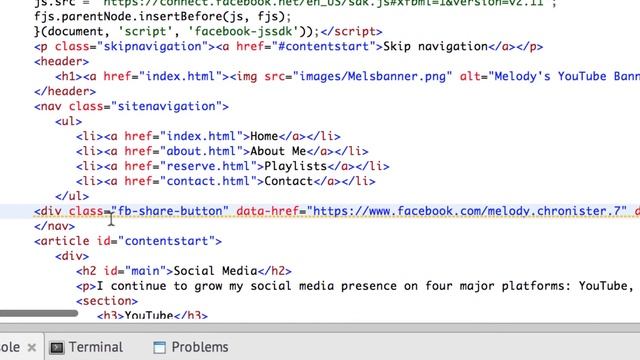640x360 pixels.
Task: Open the Problems tab
Action: pyautogui.click(x=191, y=347)
